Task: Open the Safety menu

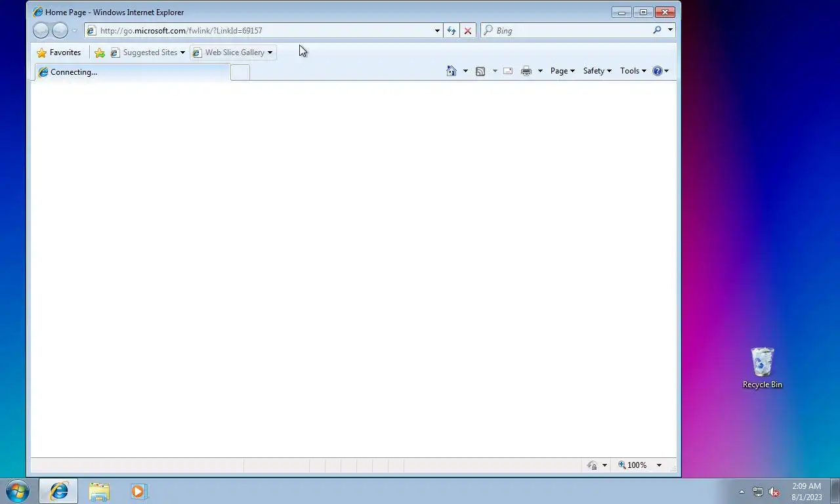Action: coord(597,71)
